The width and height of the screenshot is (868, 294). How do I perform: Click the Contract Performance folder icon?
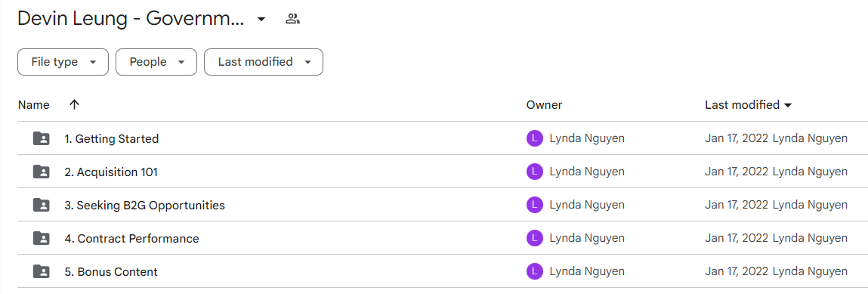coord(42,238)
